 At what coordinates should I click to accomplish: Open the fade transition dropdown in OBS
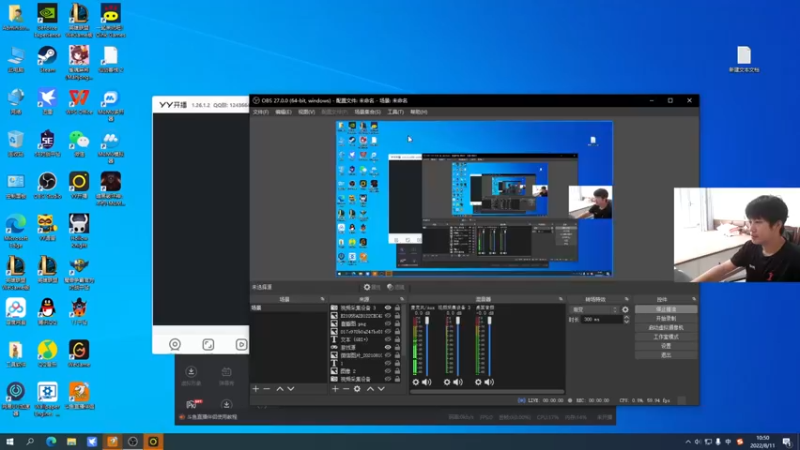[594, 310]
